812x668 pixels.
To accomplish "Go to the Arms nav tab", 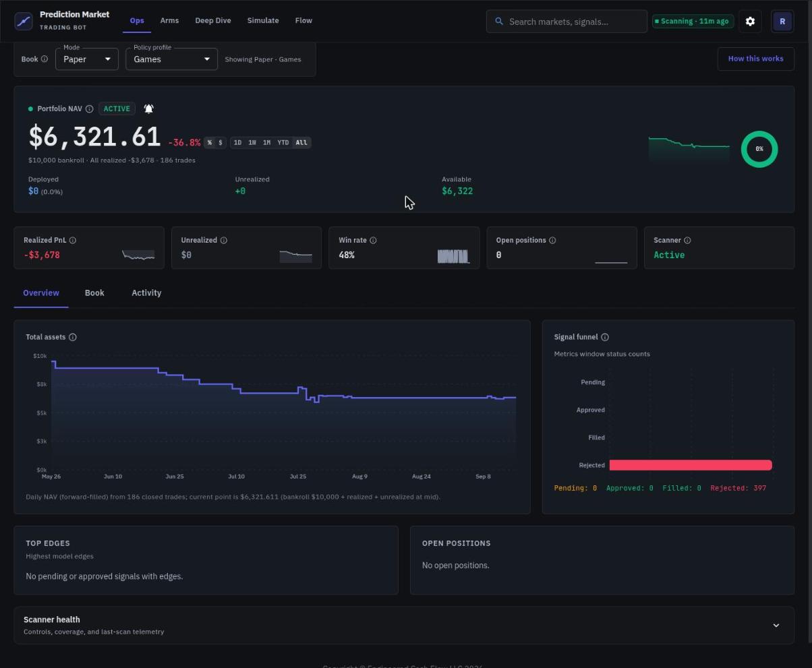I will [x=169, y=20].
